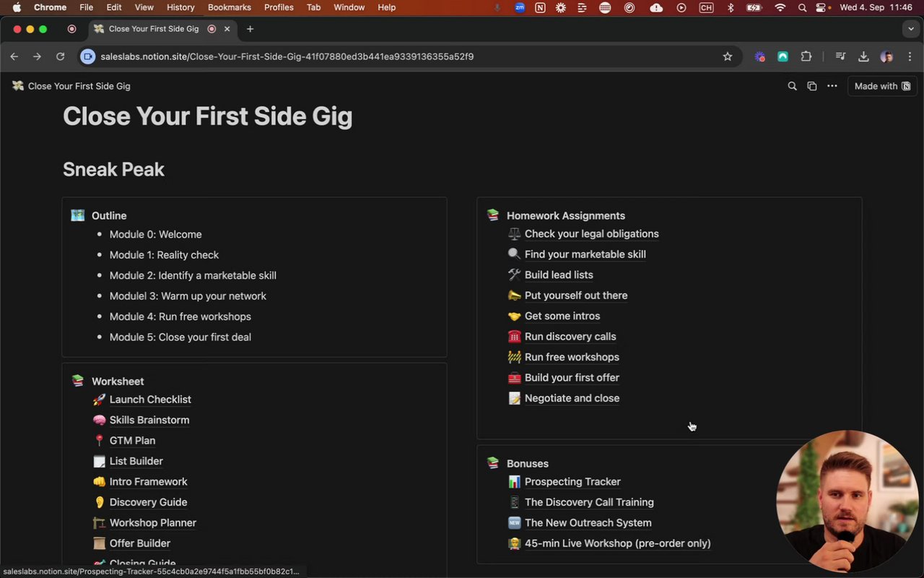Open Chrome's three-dot customize menu
The width and height of the screenshot is (924, 578).
tap(910, 56)
